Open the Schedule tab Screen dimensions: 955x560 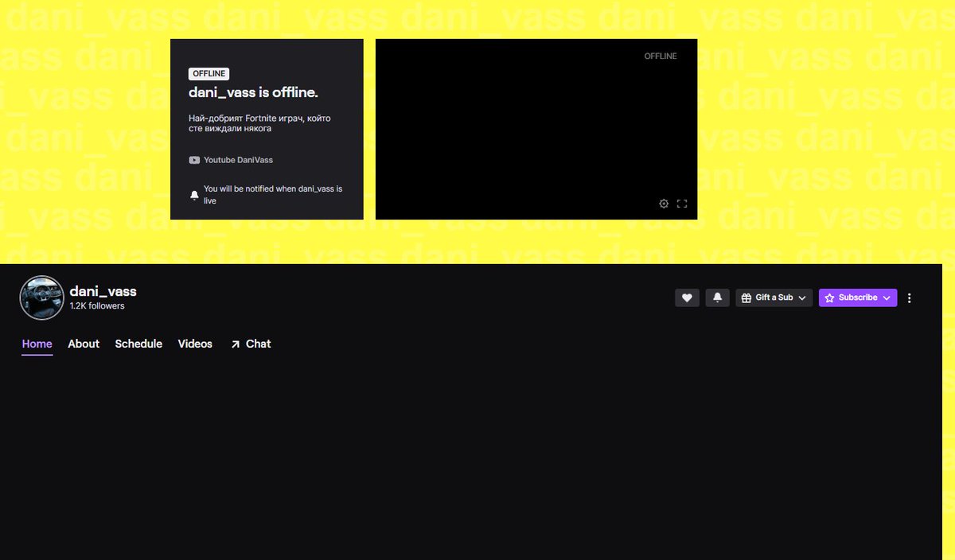pyautogui.click(x=138, y=344)
